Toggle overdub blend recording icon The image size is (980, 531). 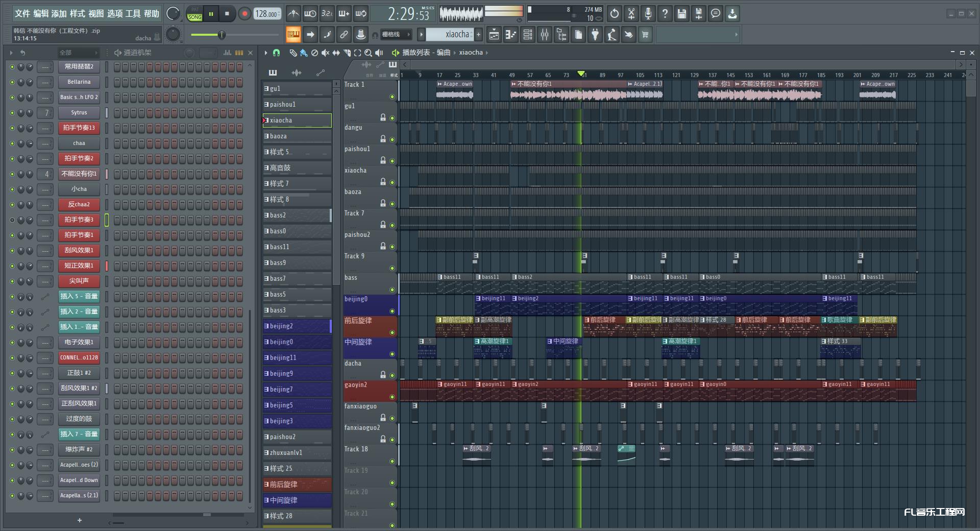(344, 14)
